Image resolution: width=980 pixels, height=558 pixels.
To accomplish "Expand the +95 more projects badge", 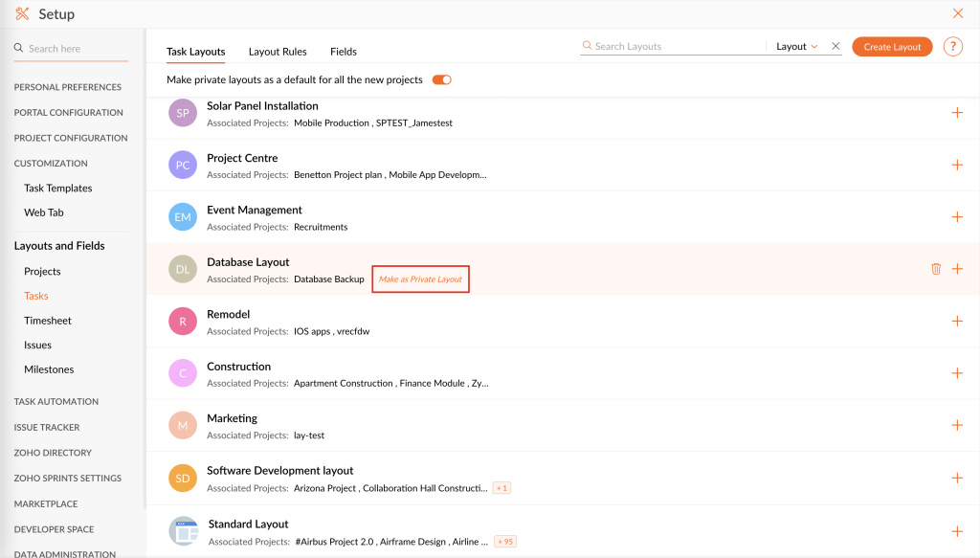I will (504, 542).
